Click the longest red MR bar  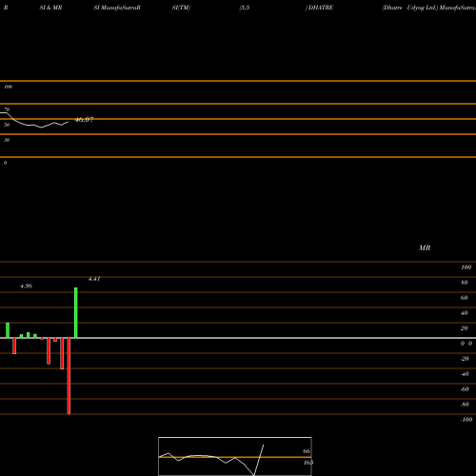point(69,376)
